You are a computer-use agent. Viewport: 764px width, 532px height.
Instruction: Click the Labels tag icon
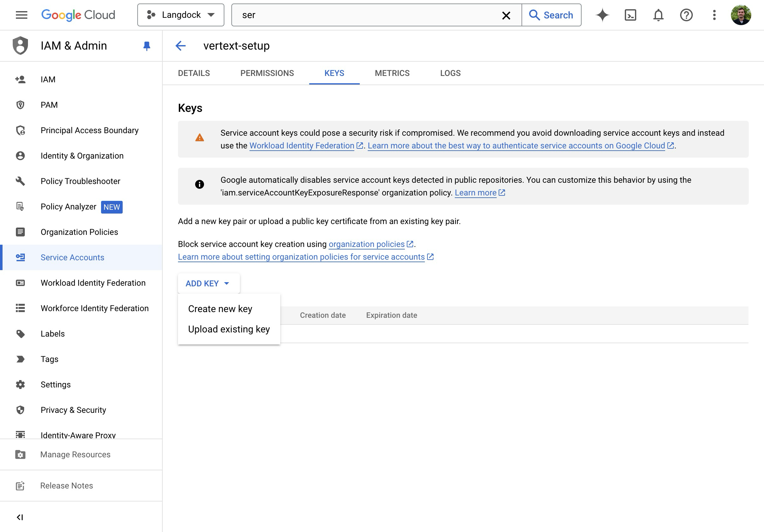pos(20,334)
